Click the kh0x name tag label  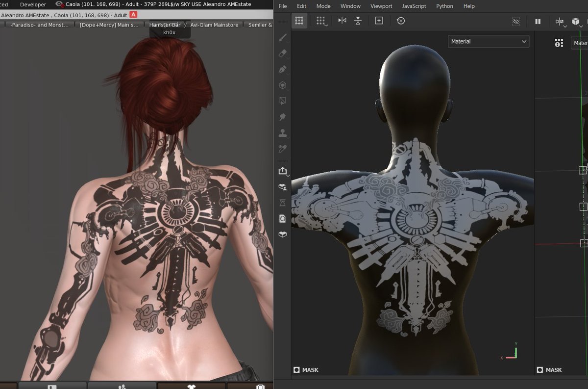pyautogui.click(x=169, y=32)
